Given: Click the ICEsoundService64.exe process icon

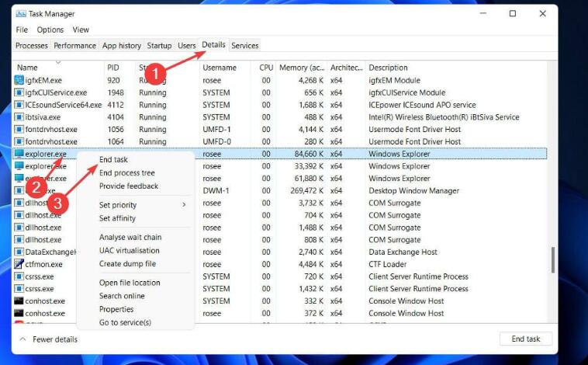Looking at the screenshot, I should (x=19, y=105).
